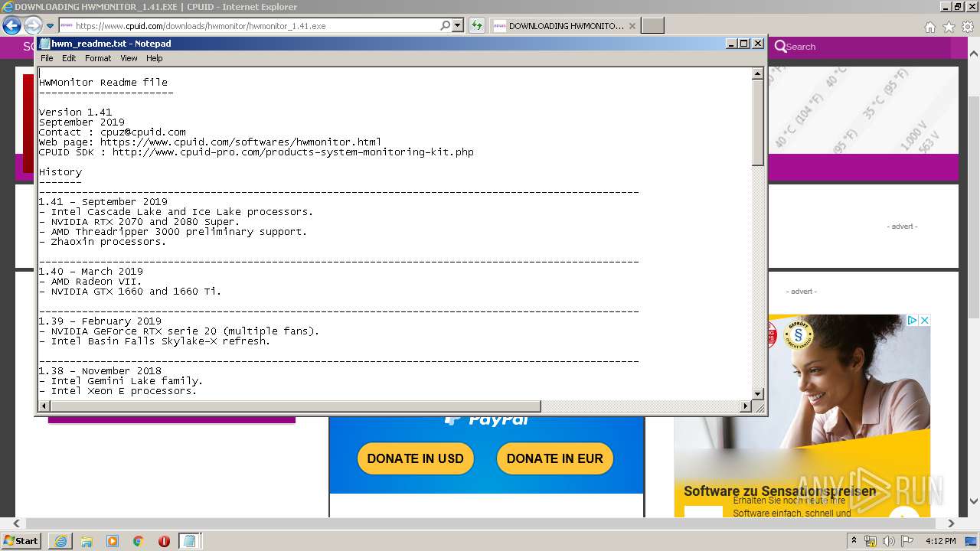
Task: Click the Internet Explorer title bar logo icon
Action: (7, 7)
